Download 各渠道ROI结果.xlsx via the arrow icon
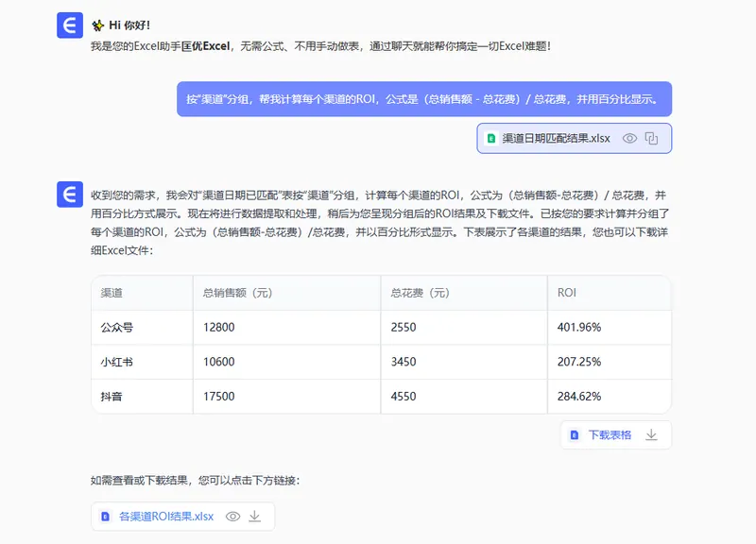756x544 pixels. [254, 517]
